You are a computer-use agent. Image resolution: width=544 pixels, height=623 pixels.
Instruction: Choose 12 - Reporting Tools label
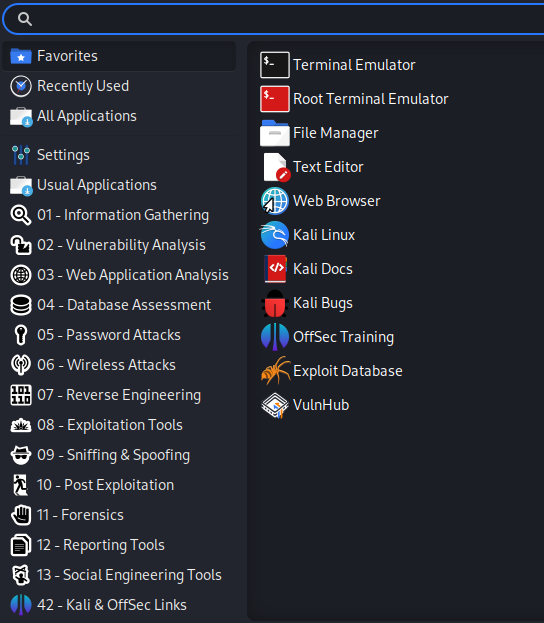coord(101,545)
